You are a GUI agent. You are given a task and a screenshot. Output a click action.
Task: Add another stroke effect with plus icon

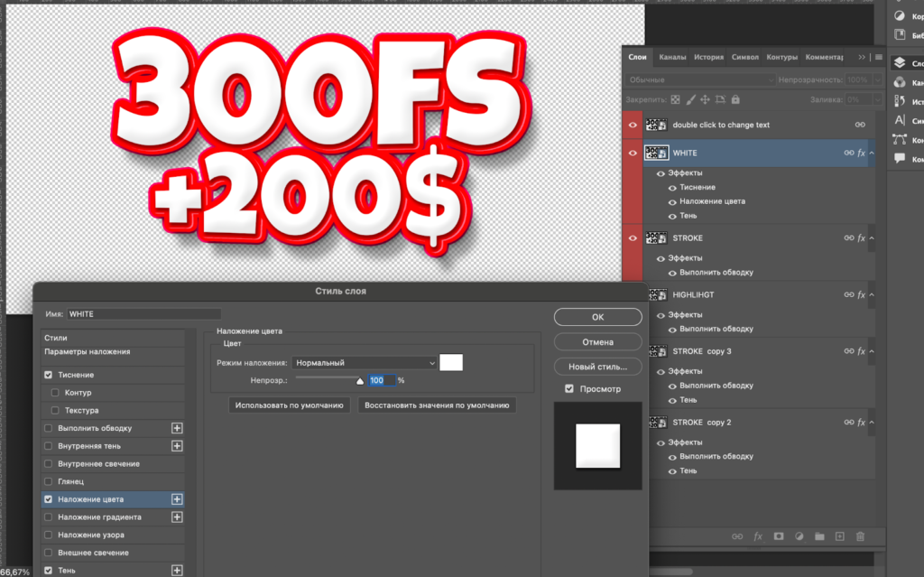177,428
